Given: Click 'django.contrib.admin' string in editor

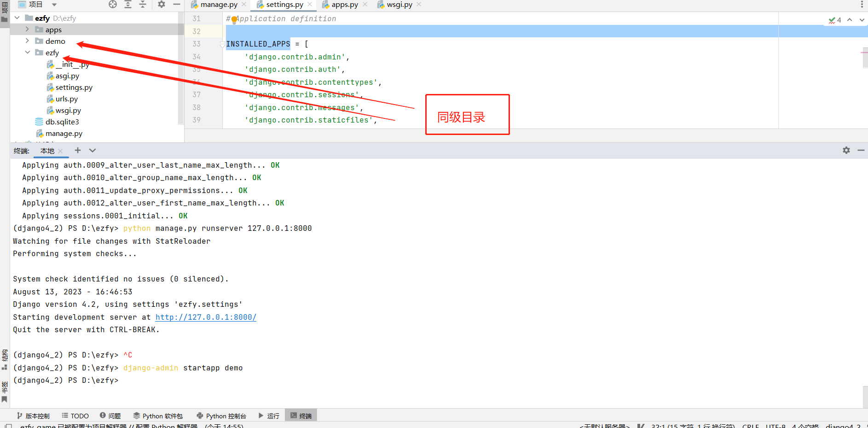Looking at the screenshot, I should tap(295, 57).
